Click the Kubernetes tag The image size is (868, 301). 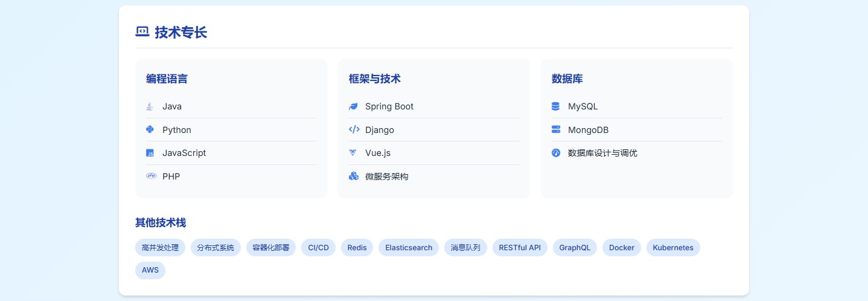[x=673, y=248]
